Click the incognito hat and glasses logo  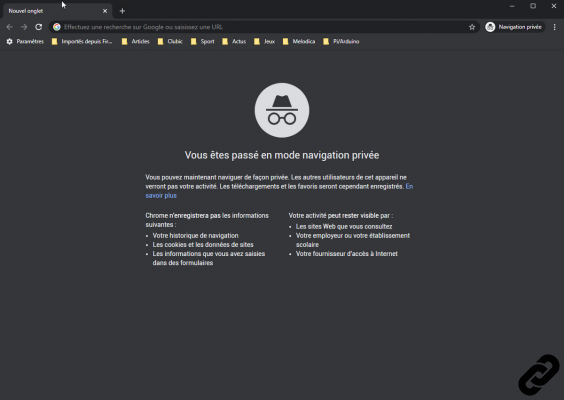[282, 110]
